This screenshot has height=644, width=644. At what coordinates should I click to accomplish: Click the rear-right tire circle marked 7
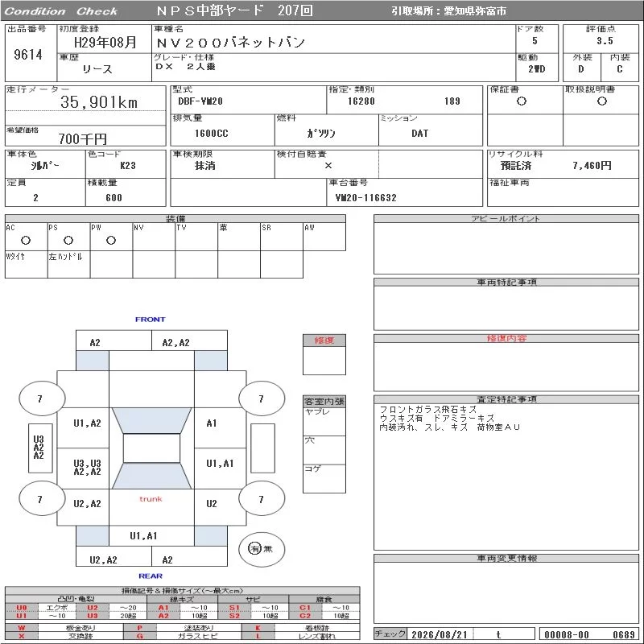(x=262, y=499)
